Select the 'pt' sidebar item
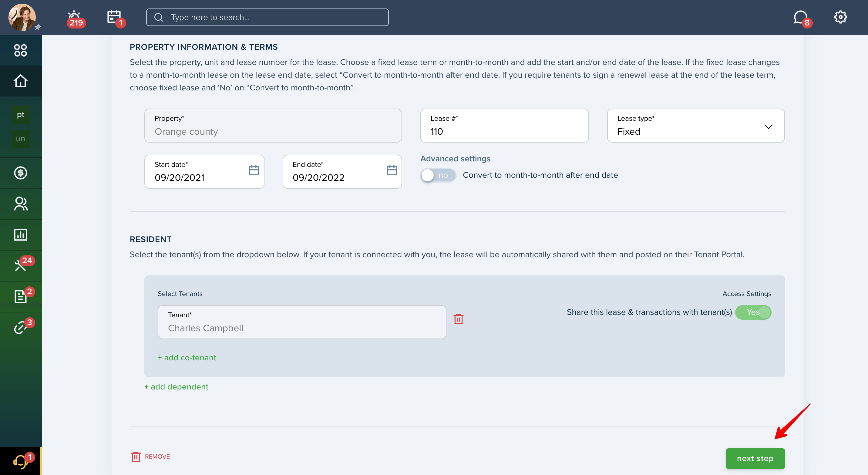Viewport: 868px width, 475px height. point(21,115)
